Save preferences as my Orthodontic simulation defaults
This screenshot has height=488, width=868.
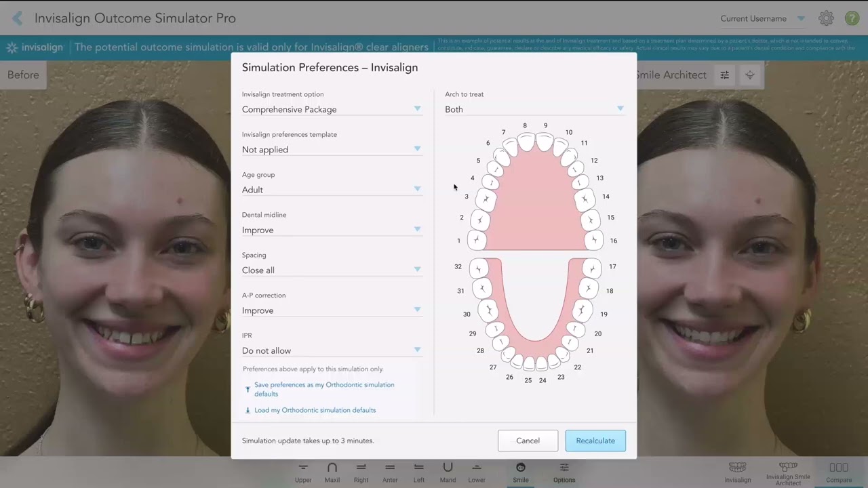point(324,389)
